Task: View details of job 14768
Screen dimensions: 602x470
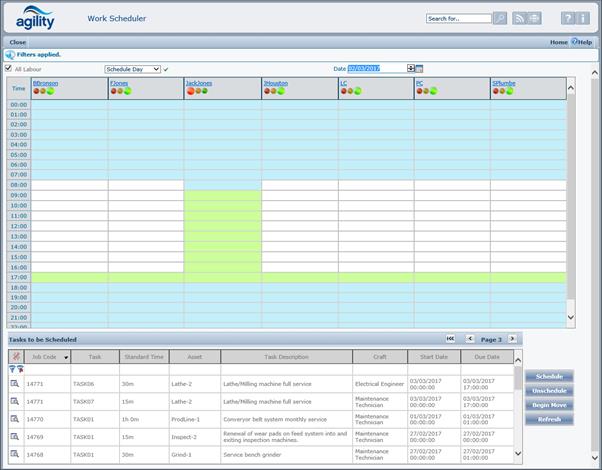Action: [15, 454]
